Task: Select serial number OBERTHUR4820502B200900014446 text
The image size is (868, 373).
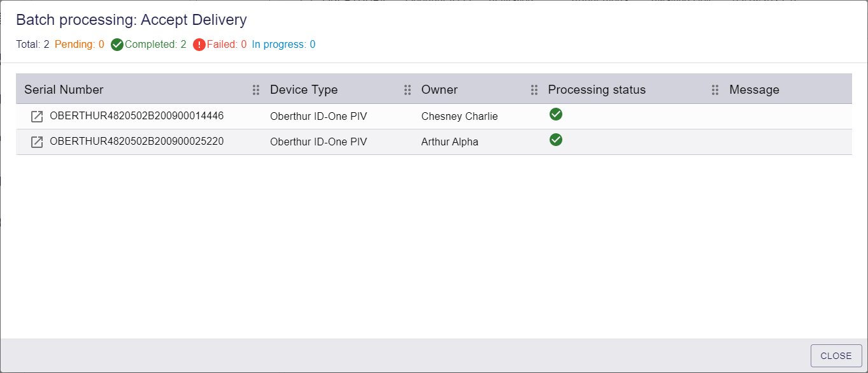Action: [x=137, y=116]
